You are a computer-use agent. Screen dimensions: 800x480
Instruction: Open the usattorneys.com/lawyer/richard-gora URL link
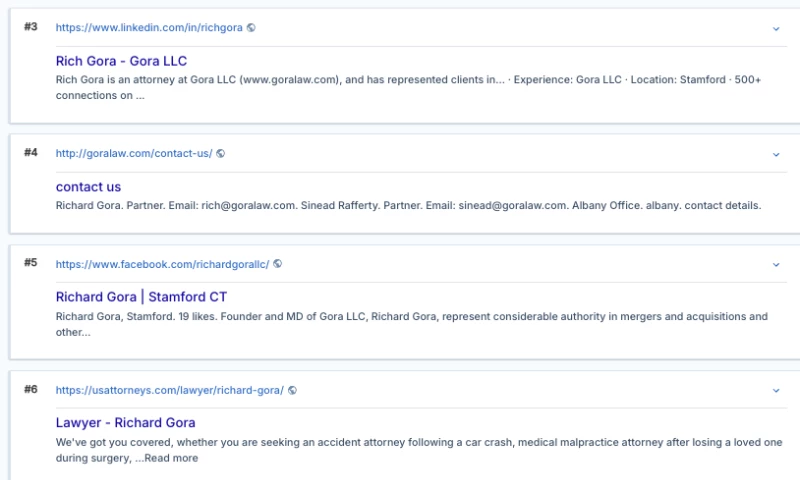pyautogui.click(x=169, y=390)
